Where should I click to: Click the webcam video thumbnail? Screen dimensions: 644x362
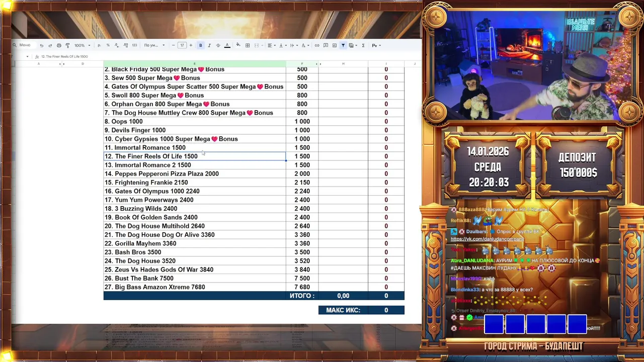(532, 65)
